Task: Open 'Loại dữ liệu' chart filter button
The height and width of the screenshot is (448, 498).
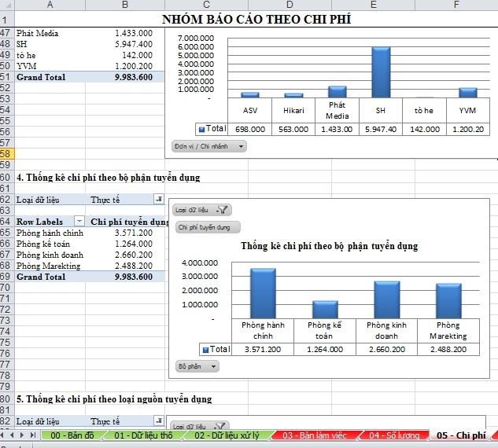Action: point(201,210)
